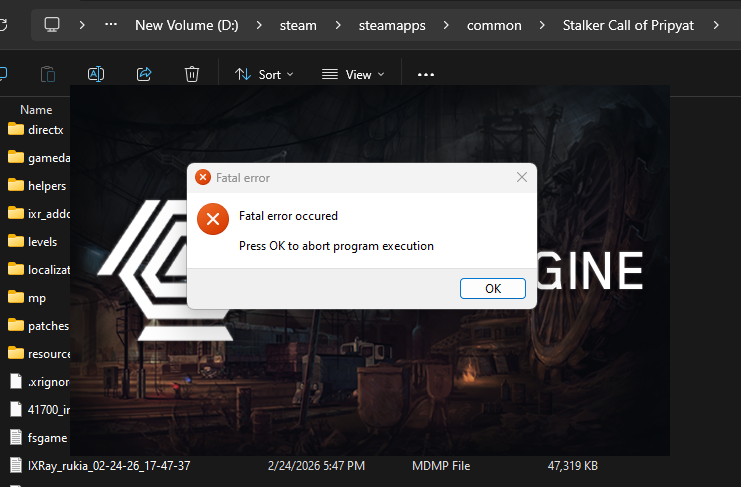The width and height of the screenshot is (741, 487).
Task: Expand chevron after New Volume (D:)
Action: [259, 25]
